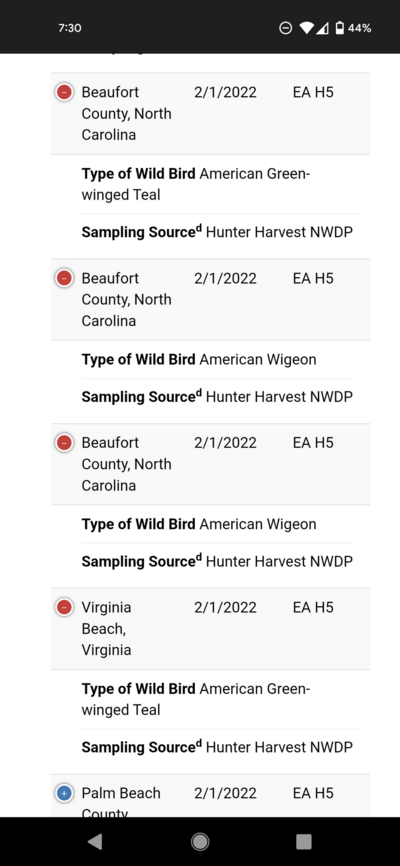Open footnote d on Virginia Beach's Sampling Source
The width and height of the screenshot is (400, 866).
coord(199,741)
